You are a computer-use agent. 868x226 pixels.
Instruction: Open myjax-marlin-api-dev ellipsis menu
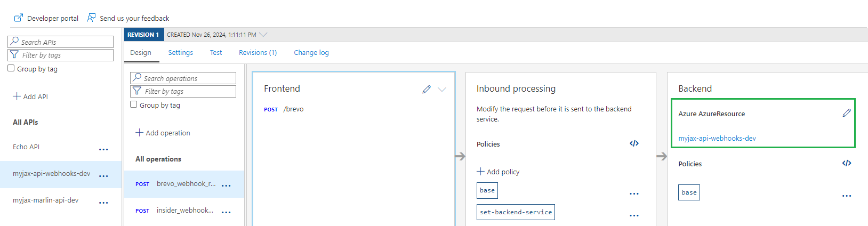103,203
